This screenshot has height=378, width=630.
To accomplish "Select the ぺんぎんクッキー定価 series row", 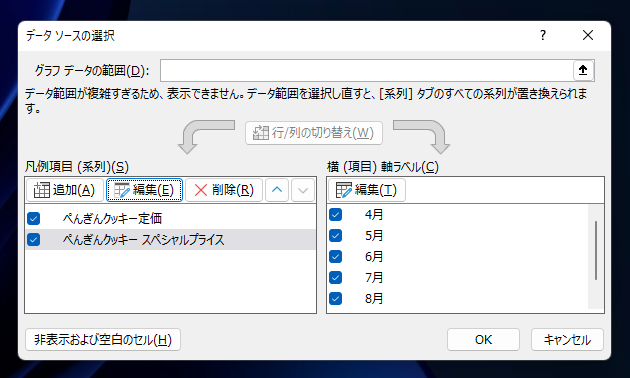I will pos(170,219).
